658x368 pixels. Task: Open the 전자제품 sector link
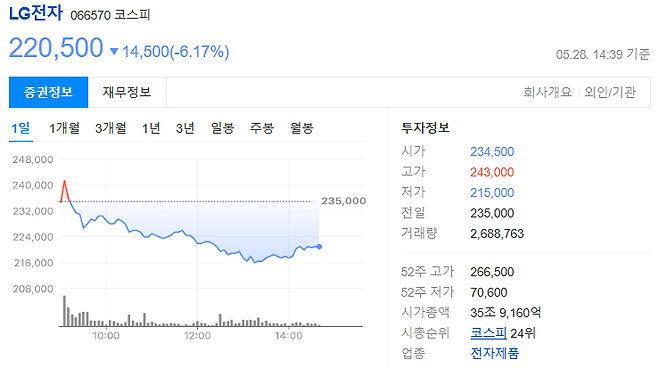pos(495,353)
